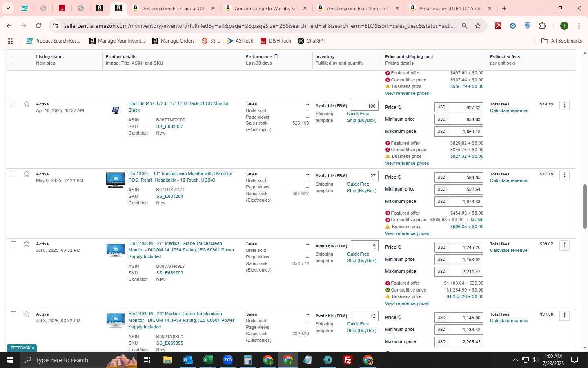Refresh price icon for 1,245.26 listing
The width and height of the screenshot is (588, 368).
(x=399, y=247)
